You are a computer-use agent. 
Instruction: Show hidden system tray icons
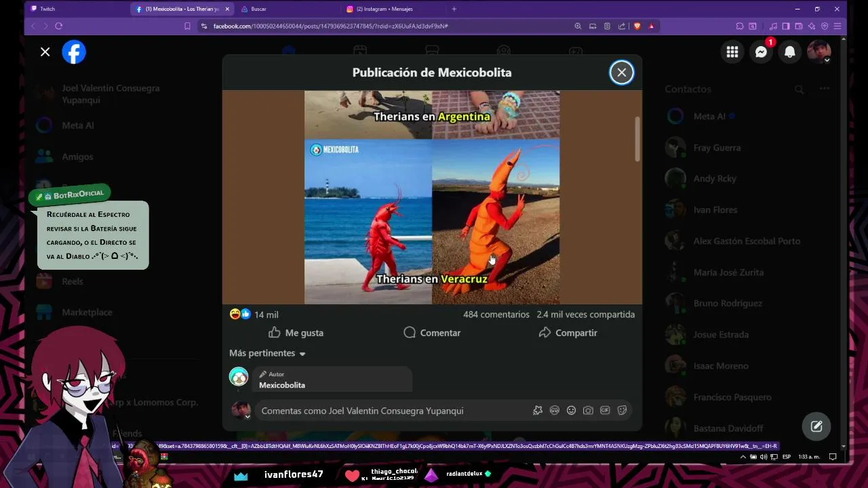pyautogui.click(x=743, y=457)
